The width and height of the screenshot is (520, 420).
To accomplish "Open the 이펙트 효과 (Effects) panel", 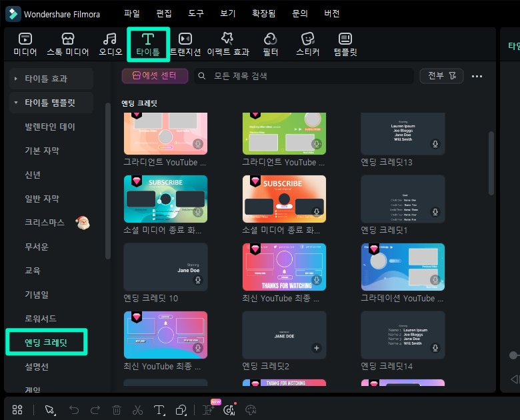I will (x=228, y=44).
